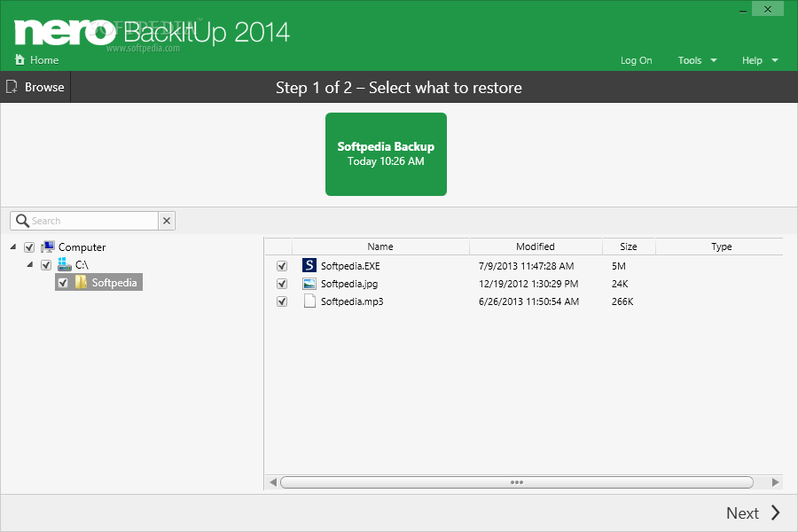This screenshot has height=532, width=798.
Task: Click Log On link
Action: 636,60
